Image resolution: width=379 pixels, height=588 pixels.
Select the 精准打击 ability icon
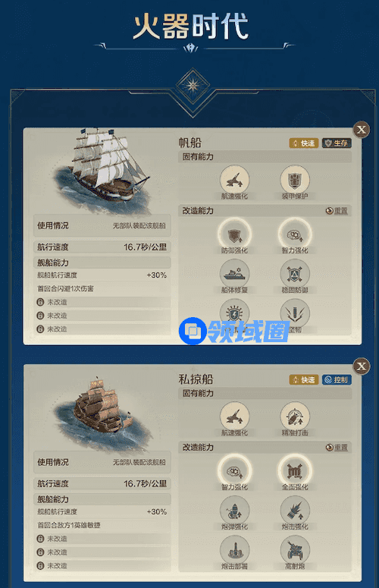(x=295, y=417)
